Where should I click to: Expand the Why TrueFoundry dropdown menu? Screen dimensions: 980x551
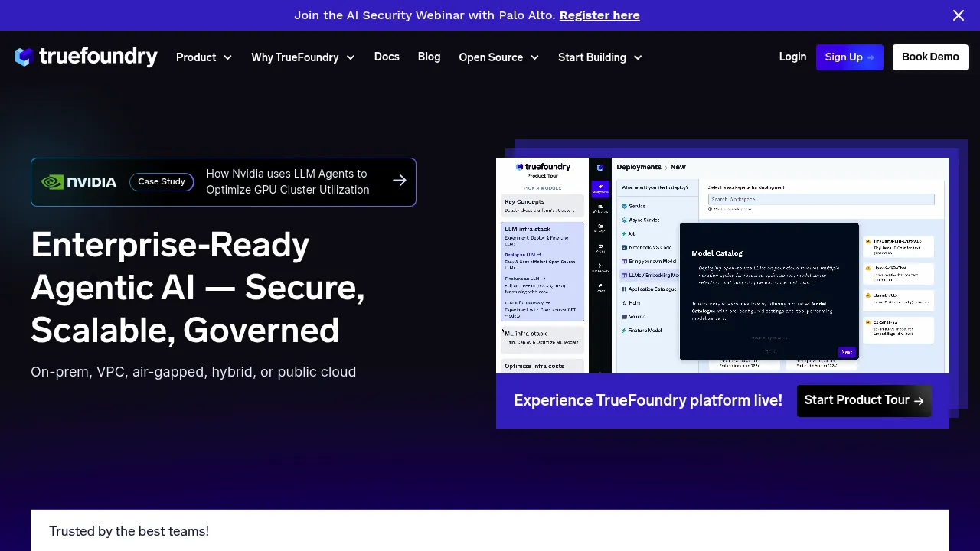303,57
